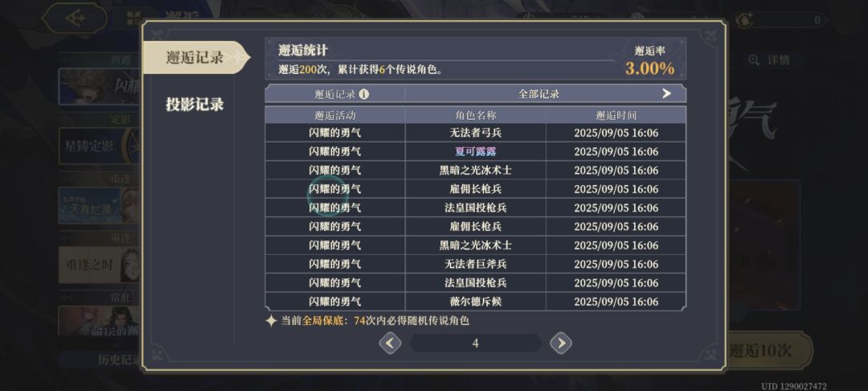Expand the 全部记录 filter arrow
The image size is (868, 391).
pyautogui.click(x=665, y=94)
